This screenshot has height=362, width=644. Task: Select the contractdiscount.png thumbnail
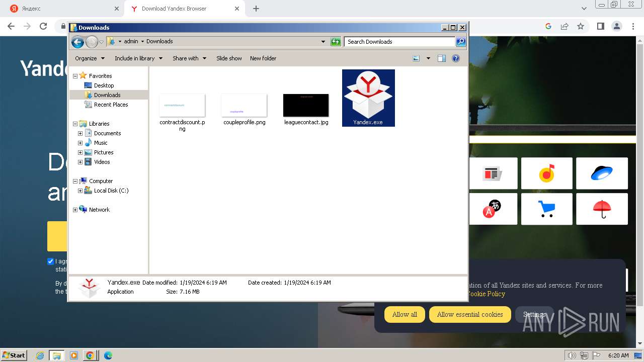point(182,105)
